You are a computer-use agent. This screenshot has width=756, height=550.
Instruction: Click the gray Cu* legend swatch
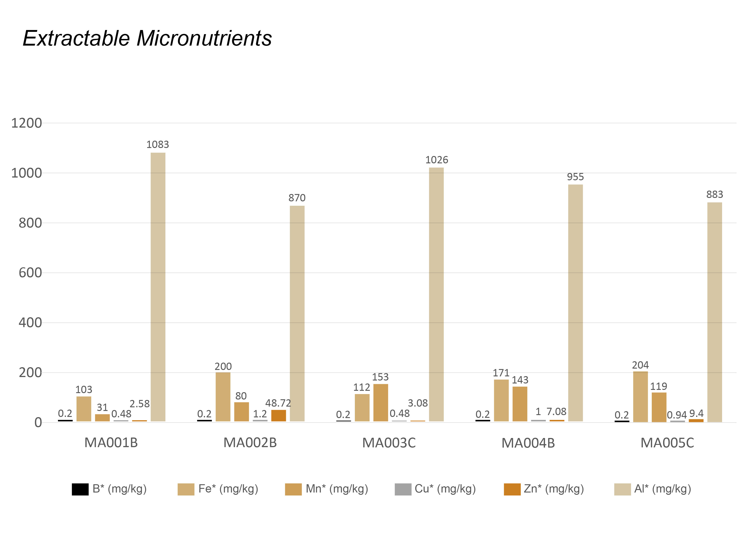coord(403,489)
